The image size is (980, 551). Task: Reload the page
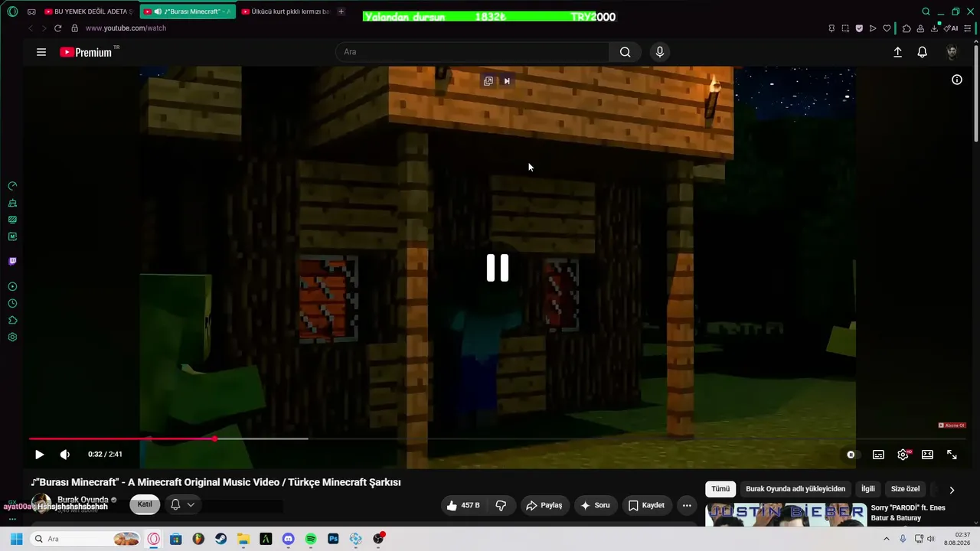coord(57,28)
